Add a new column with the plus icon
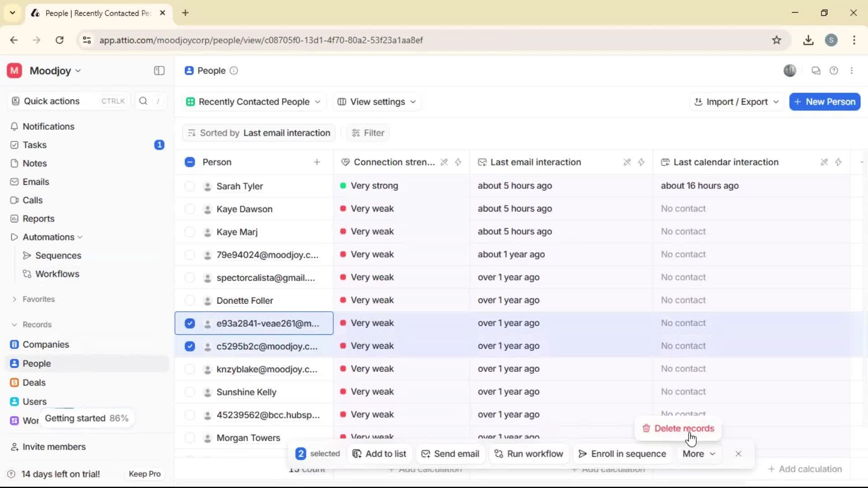The height and width of the screenshot is (488, 868). (317, 162)
